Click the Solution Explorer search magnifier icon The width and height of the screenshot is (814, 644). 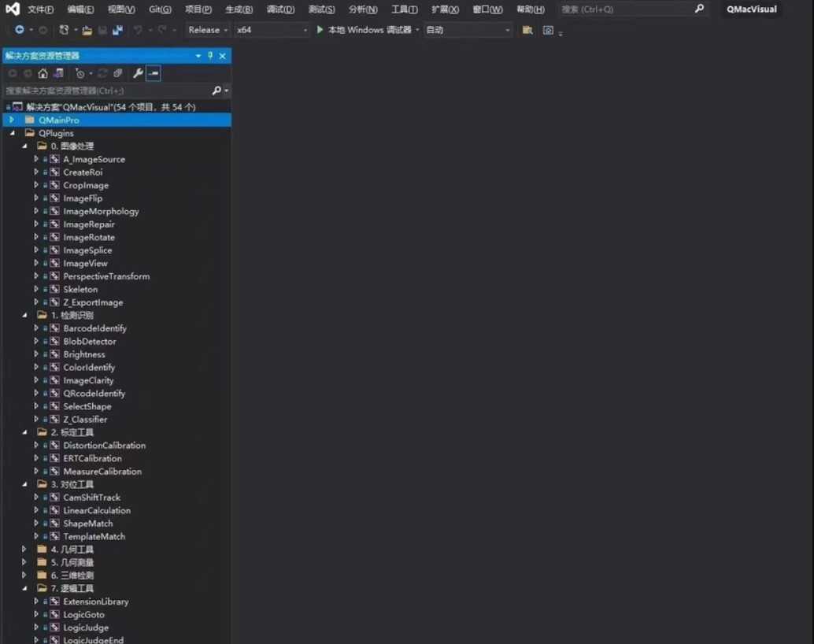[x=217, y=91]
